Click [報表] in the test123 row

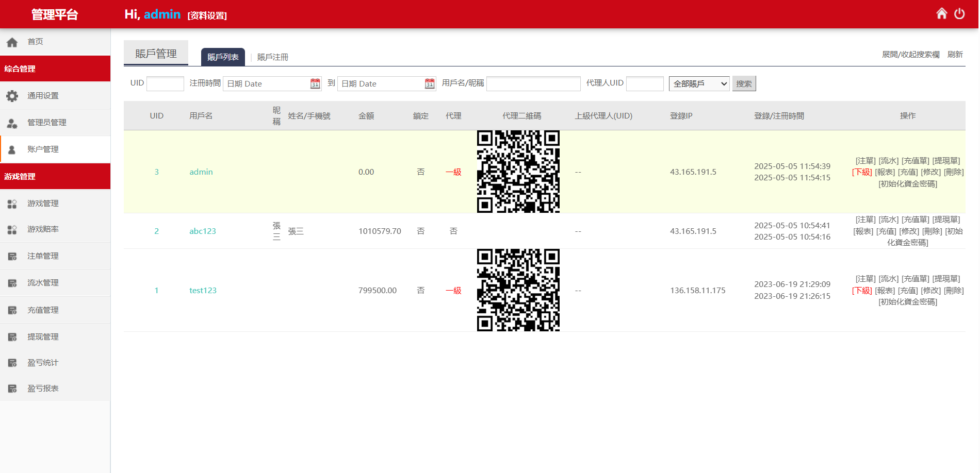point(885,291)
